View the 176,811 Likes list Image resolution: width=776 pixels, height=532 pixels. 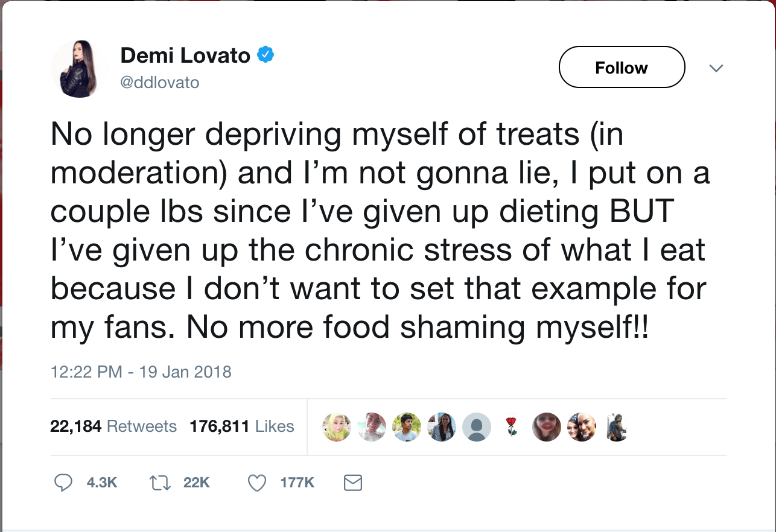click(x=242, y=426)
